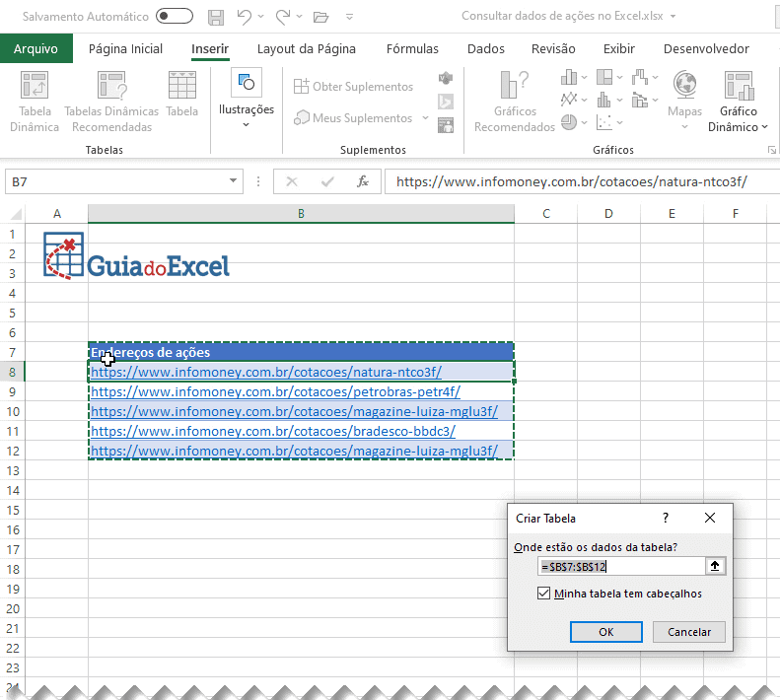The image size is (780, 700).
Task: Click the formula bar cancel X
Action: tap(292, 181)
